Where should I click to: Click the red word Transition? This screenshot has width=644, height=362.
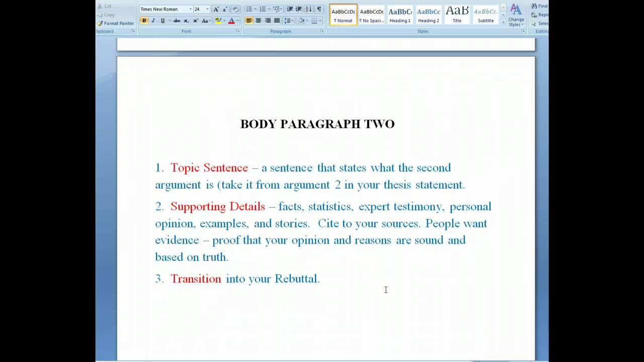(x=196, y=279)
